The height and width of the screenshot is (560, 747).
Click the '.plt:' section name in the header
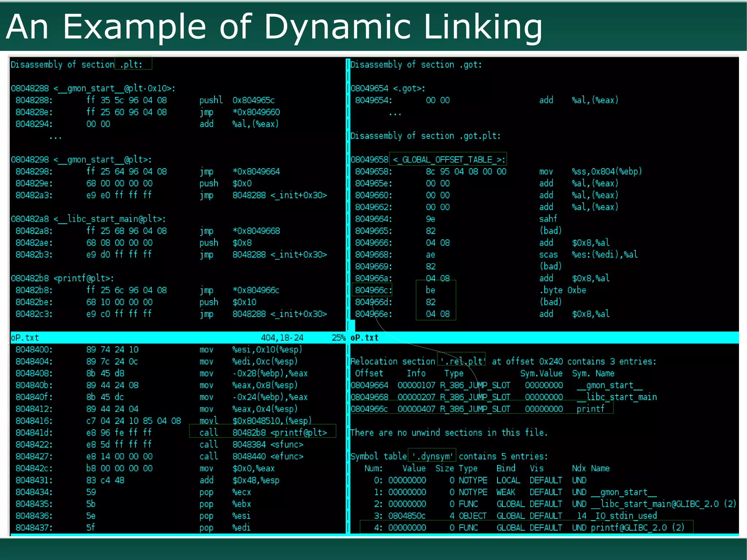coord(131,65)
